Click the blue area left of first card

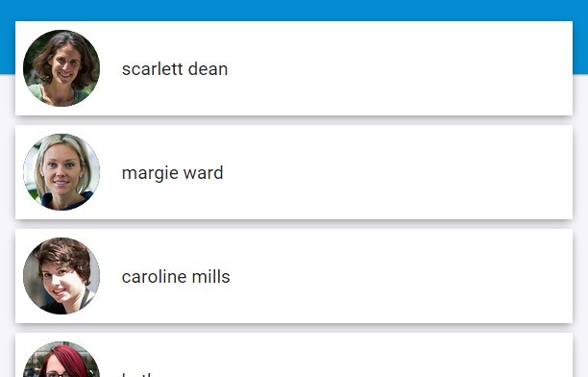click(8, 47)
